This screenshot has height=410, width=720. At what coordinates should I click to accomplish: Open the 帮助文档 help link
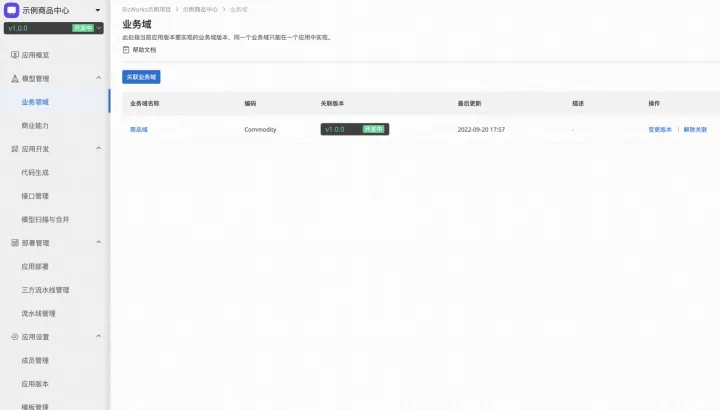pos(144,50)
